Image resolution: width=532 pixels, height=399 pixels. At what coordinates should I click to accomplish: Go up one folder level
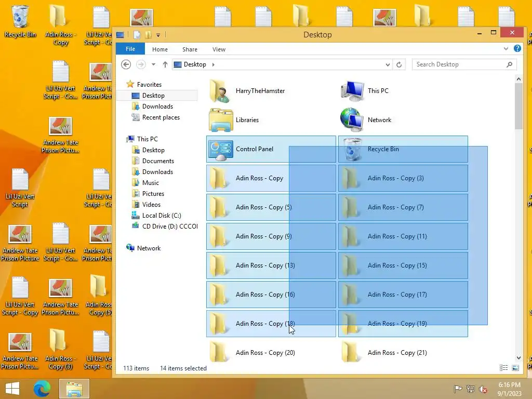(165, 64)
